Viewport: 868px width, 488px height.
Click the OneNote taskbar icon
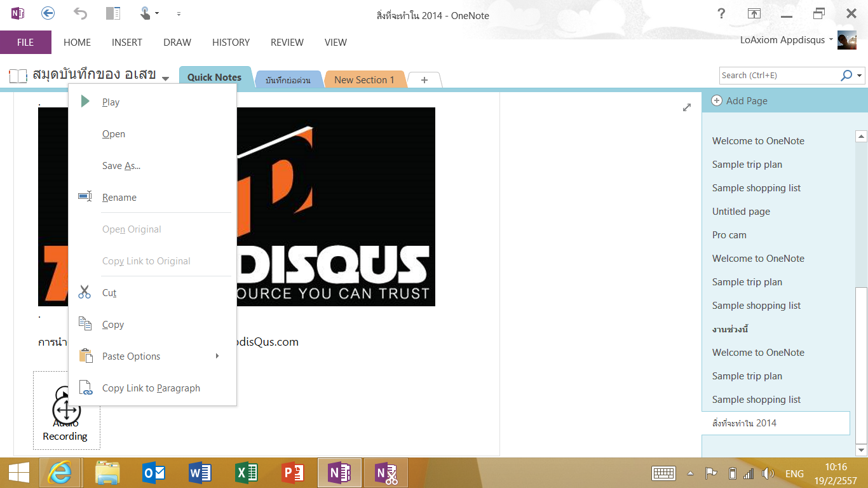point(340,473)
